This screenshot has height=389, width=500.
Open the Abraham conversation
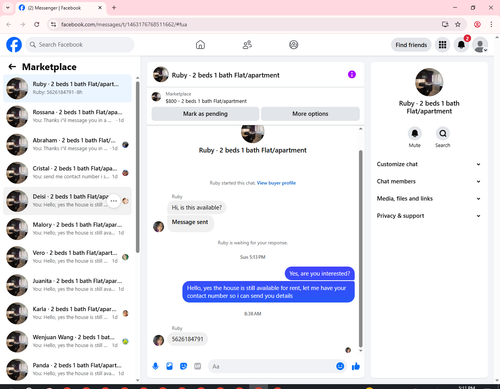(67, 144)
